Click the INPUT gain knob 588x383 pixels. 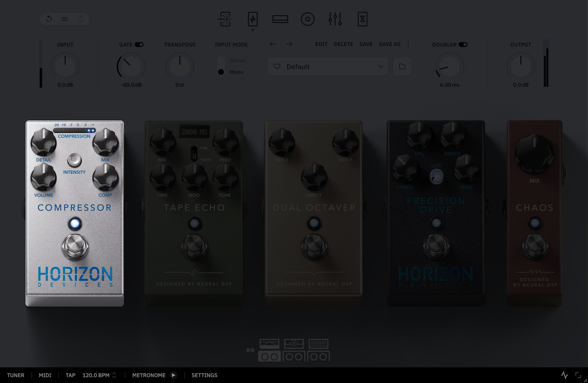65,66
